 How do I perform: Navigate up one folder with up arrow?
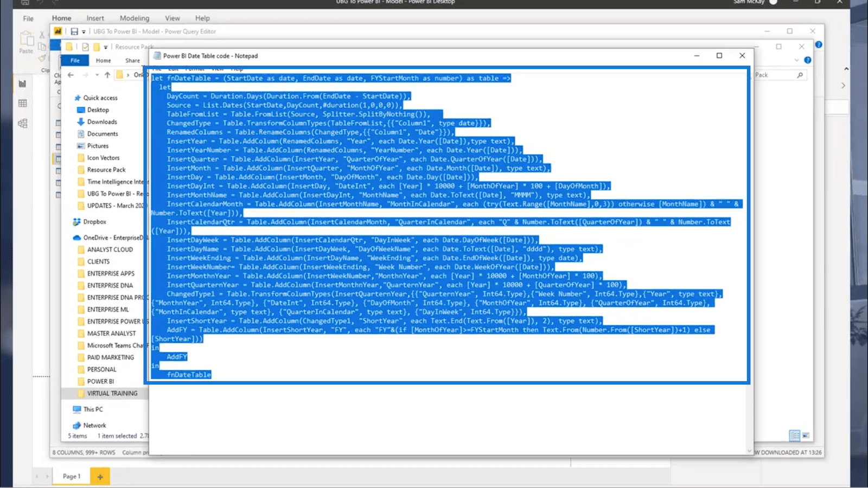107,75
